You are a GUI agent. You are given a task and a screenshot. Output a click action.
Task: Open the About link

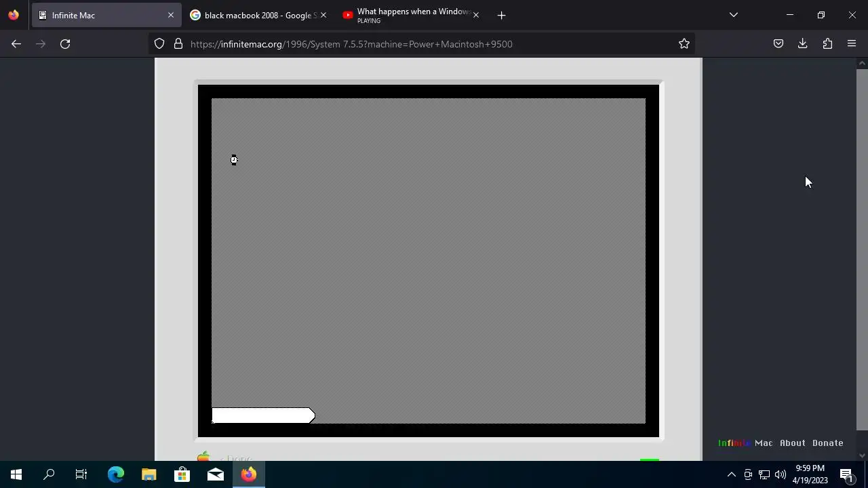click(x=793, y=443)
